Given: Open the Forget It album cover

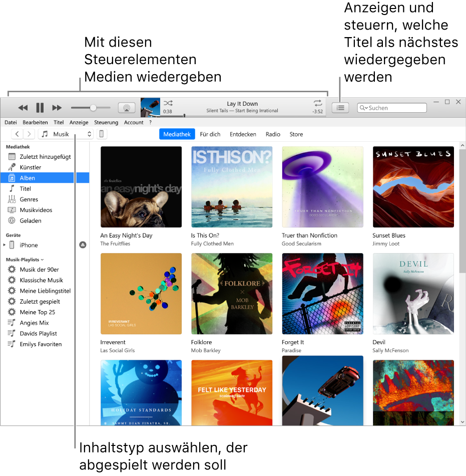Looking at the screenshot, I should 322,294.
